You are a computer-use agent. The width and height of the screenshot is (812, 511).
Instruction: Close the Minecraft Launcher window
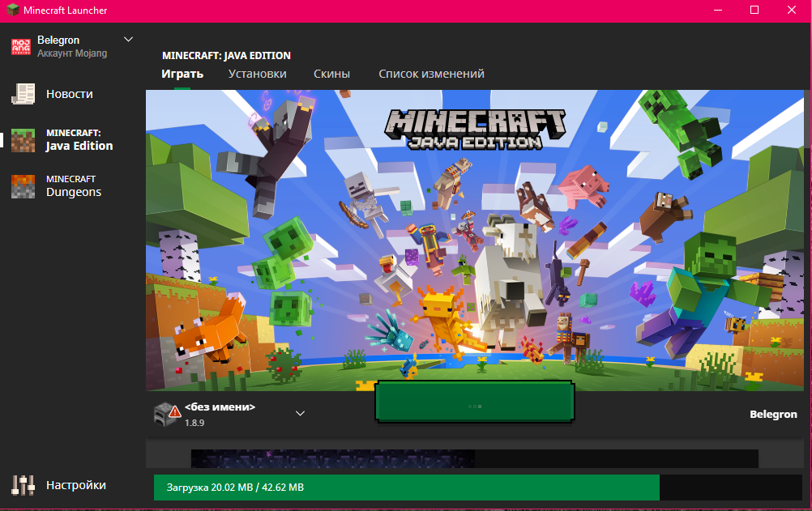[x=792, y=10]
